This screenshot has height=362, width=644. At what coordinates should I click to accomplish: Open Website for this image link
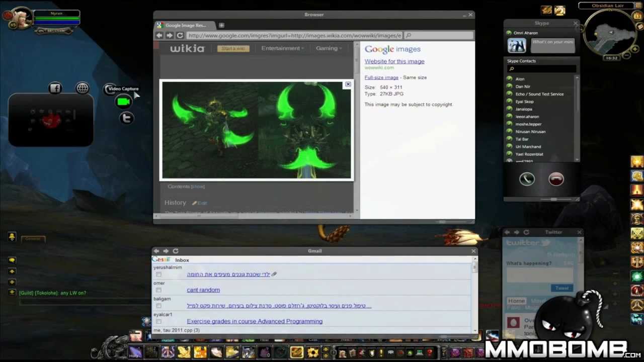pos(394,61)
